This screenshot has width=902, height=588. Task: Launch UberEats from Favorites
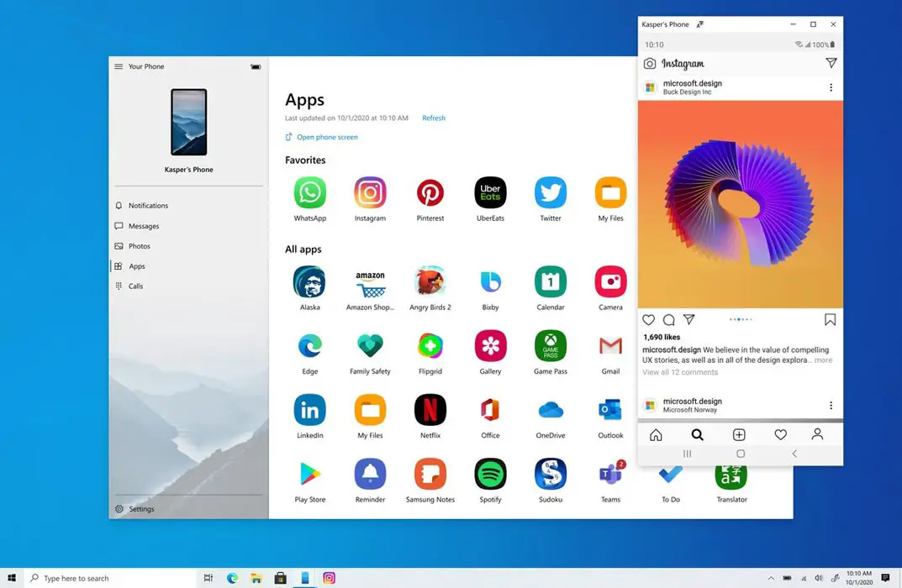click(x=490, y=192)
